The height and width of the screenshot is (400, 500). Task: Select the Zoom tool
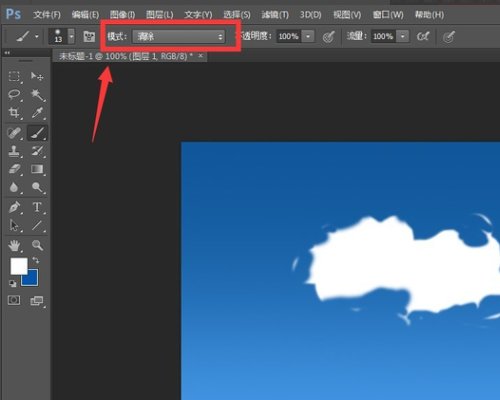[37, 246]
